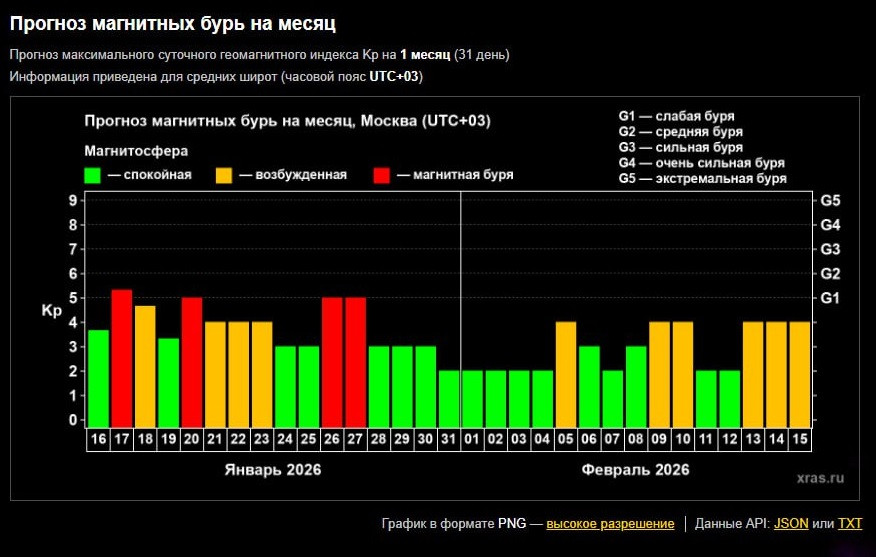Click the green "спокойная" legend swatch

click(x=93, y=175)
